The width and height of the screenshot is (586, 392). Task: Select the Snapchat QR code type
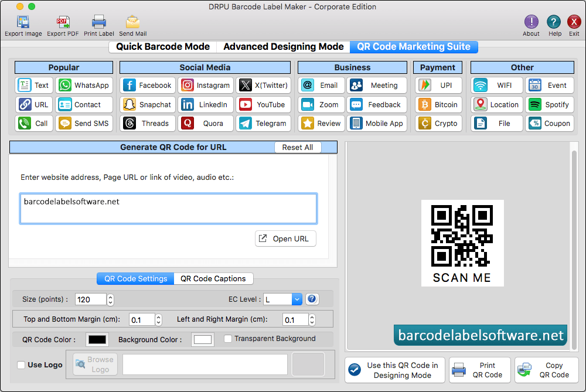tap(148, 105)
